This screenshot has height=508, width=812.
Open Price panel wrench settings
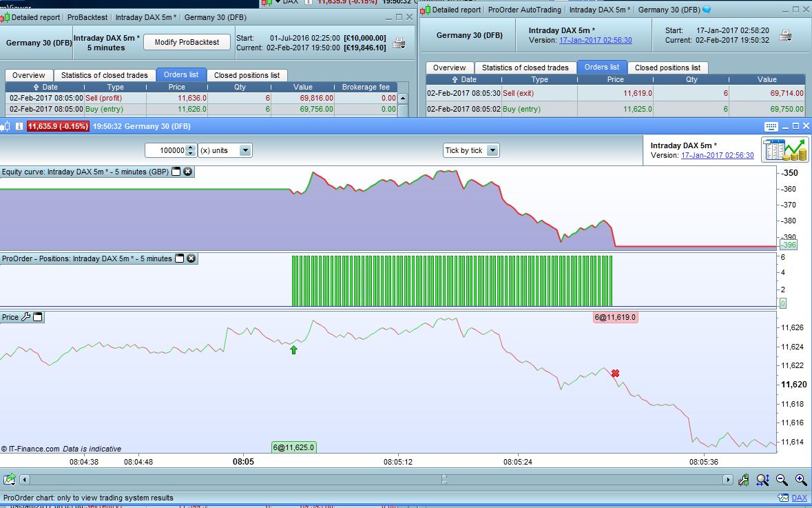click(25, 316)
